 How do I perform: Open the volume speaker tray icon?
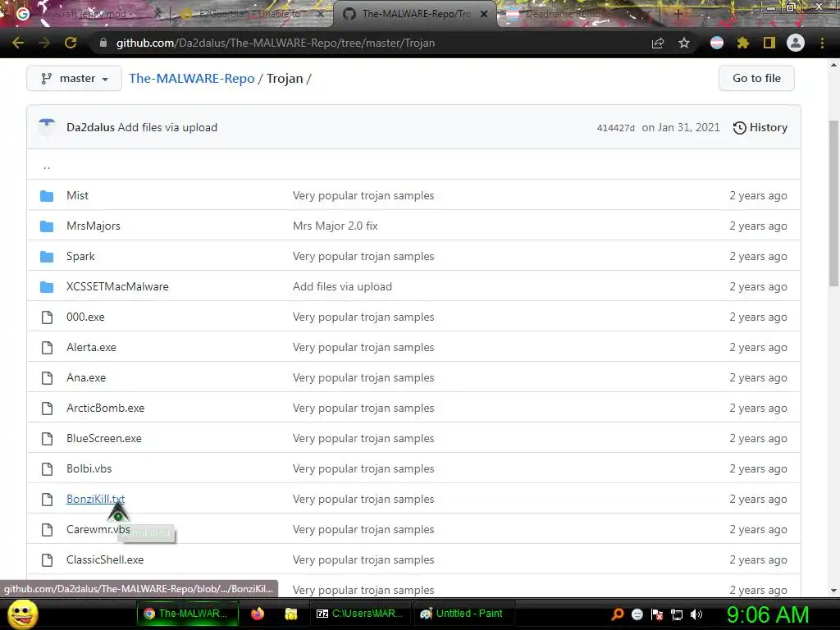click(696, 614)
